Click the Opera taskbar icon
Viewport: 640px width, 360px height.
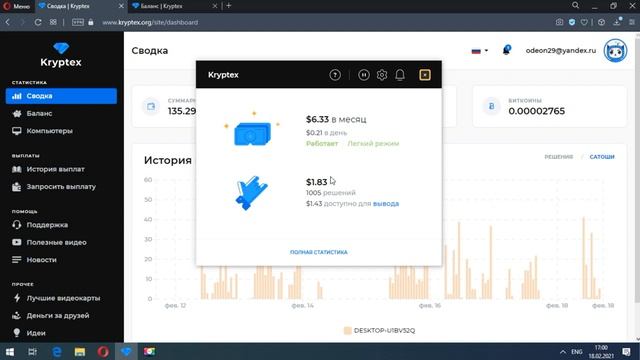[103, 351]
